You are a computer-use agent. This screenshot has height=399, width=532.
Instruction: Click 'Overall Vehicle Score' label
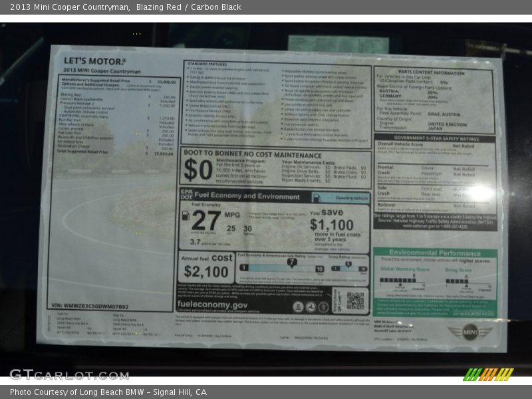[400, 144]
